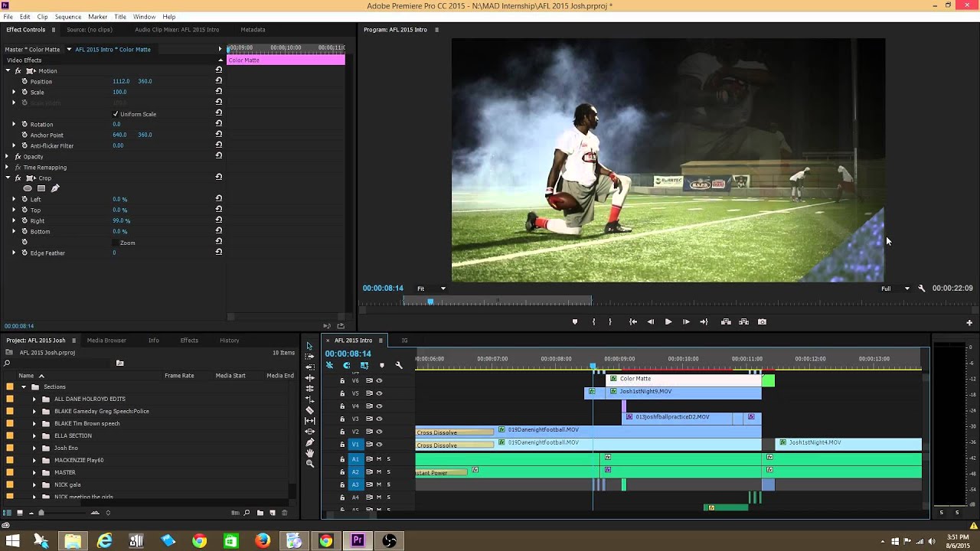Image resolution: width=980 pixels, height=551 pixels.
Task: Play the program monitor
Action: [668, 322]
